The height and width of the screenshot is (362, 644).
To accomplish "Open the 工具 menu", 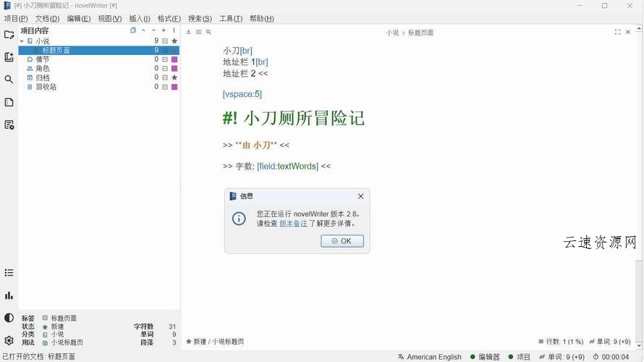I will [231, 19].
